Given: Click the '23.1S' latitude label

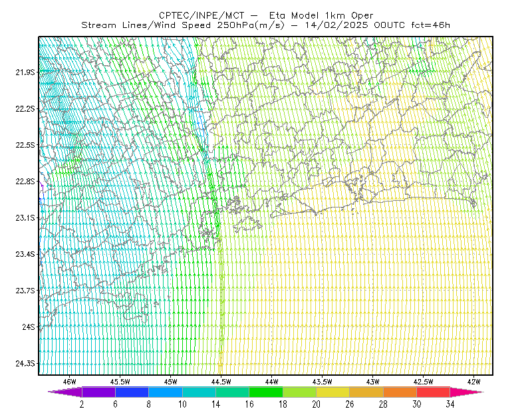Looking at the screenshot, I should click(25, 217).
